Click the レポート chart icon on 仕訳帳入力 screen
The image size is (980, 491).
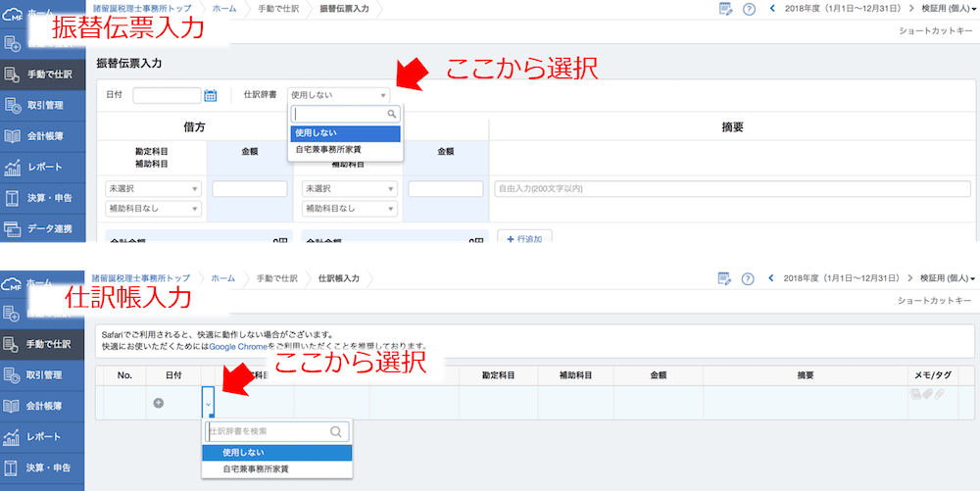click(x=12, y=436)
